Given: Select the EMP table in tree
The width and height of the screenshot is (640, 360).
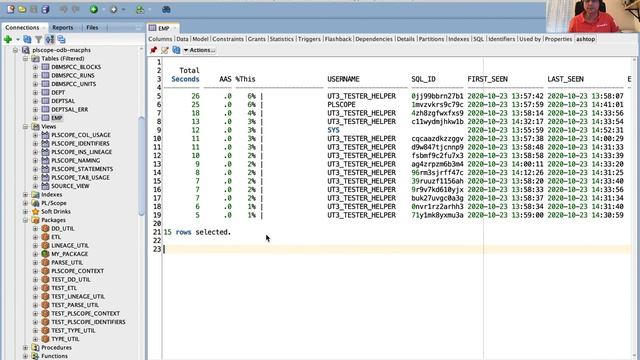Looking at the screenshot, I should pyautogui.click(x=57, y=118).
